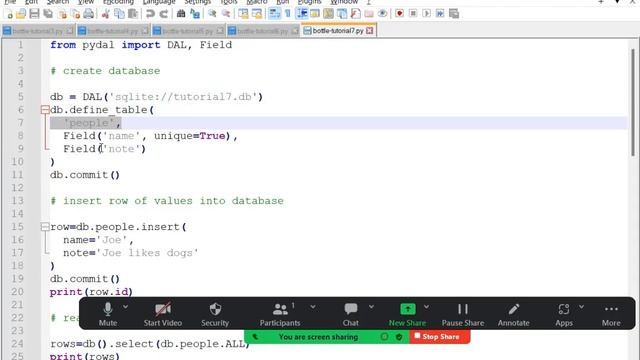Open options arrow beside Participants

[313, 307]
